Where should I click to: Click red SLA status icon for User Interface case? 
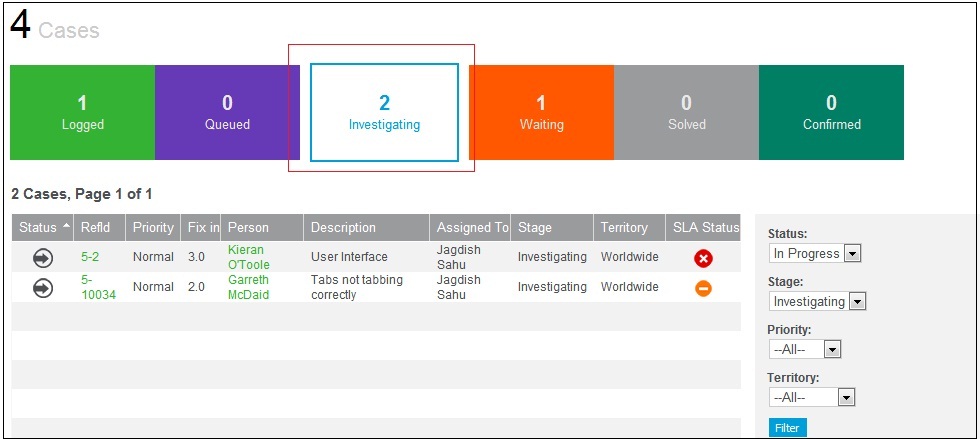[x=703, y=258]
